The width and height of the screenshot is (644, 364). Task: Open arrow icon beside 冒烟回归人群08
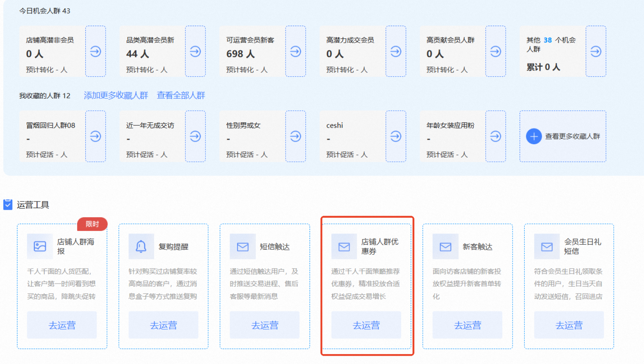pyautogui.click(x=95, y=136)
